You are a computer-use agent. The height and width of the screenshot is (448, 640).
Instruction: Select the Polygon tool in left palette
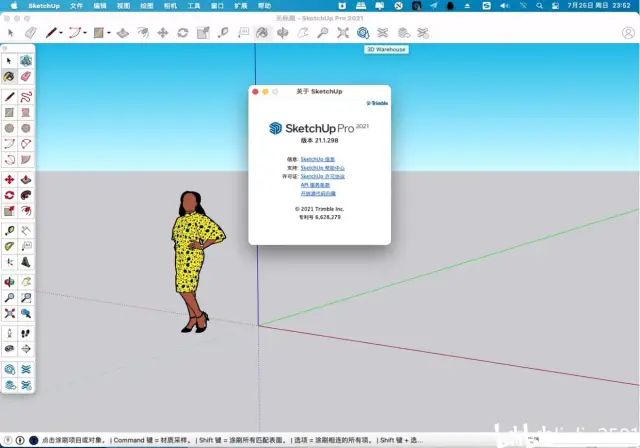click(x=26, y=128)
